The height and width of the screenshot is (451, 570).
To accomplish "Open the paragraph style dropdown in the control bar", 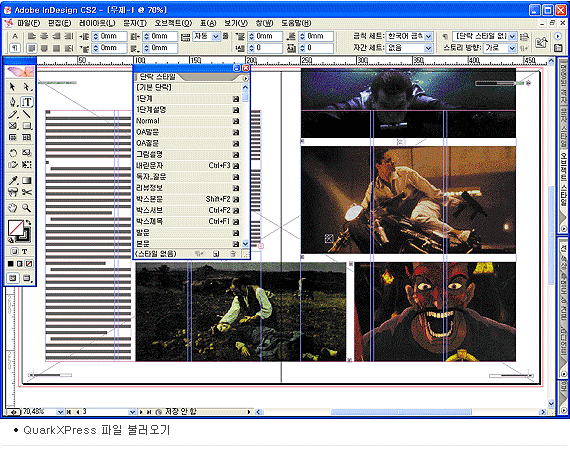I will pos(513,36).
